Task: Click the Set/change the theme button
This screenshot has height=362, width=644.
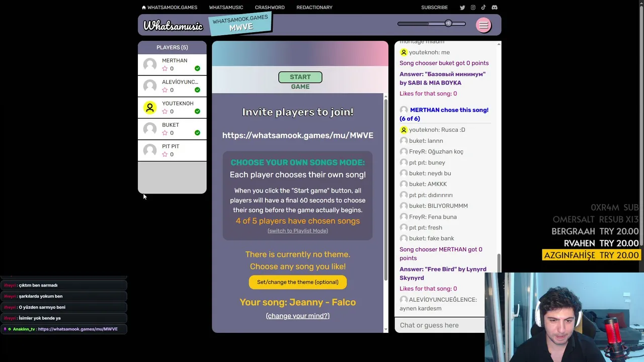Action: tap(298, 282)
